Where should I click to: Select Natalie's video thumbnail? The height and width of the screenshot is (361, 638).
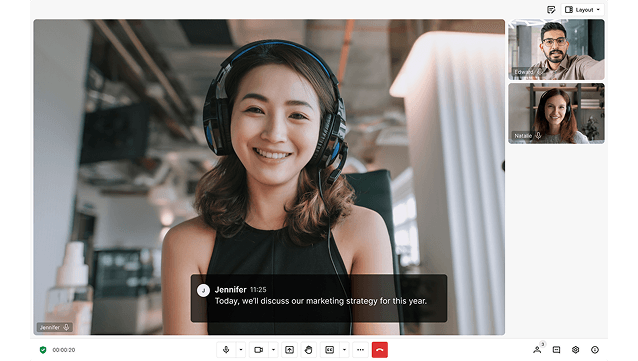(x=556, y=114)
